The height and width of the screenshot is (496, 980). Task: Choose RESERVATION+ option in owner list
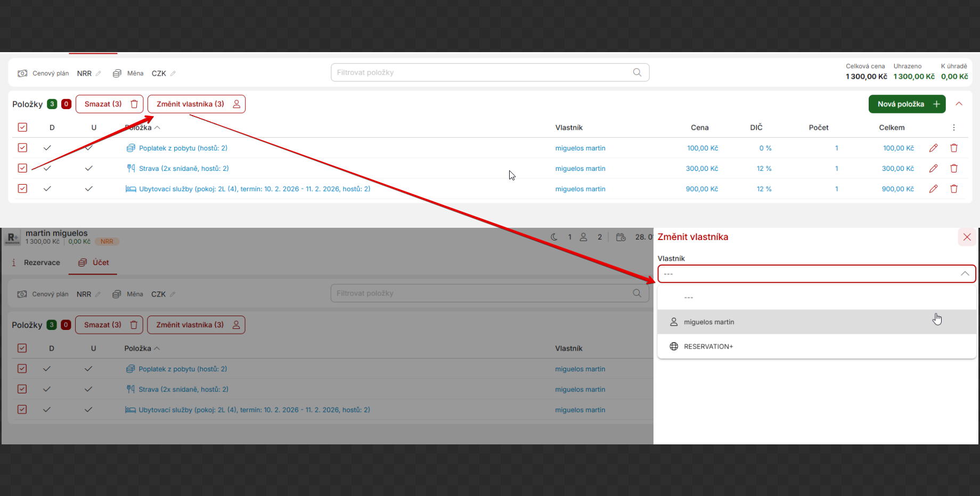(x=708, y=346)
